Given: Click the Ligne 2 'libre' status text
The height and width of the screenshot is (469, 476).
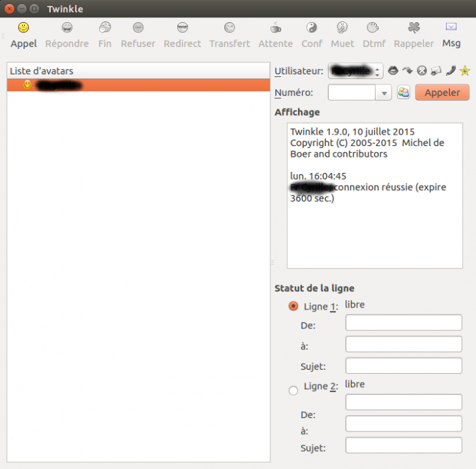Looking at the screenshot, I should [355, 384].
